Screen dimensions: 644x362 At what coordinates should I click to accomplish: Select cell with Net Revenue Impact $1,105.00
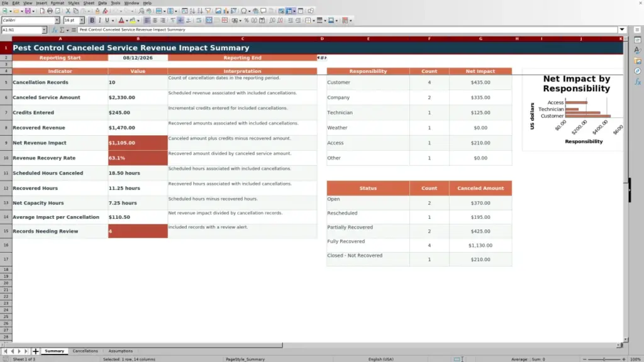[x=138, y=143]
